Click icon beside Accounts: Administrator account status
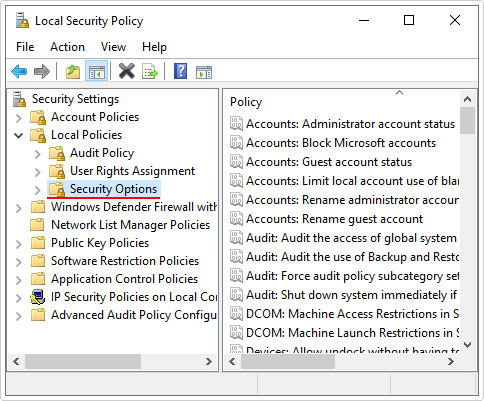Image resolution: width=484 pixels, height=401 pixels. coord(236,124)
